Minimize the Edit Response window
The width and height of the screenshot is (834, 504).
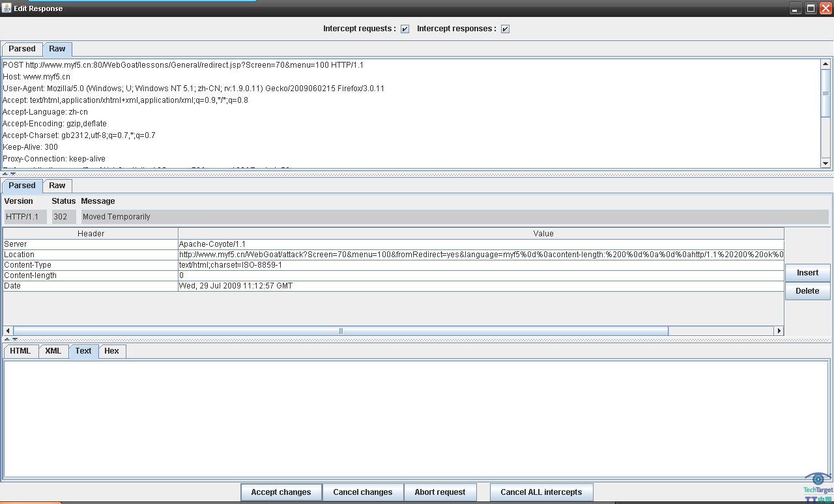click(x=796, y=8)
